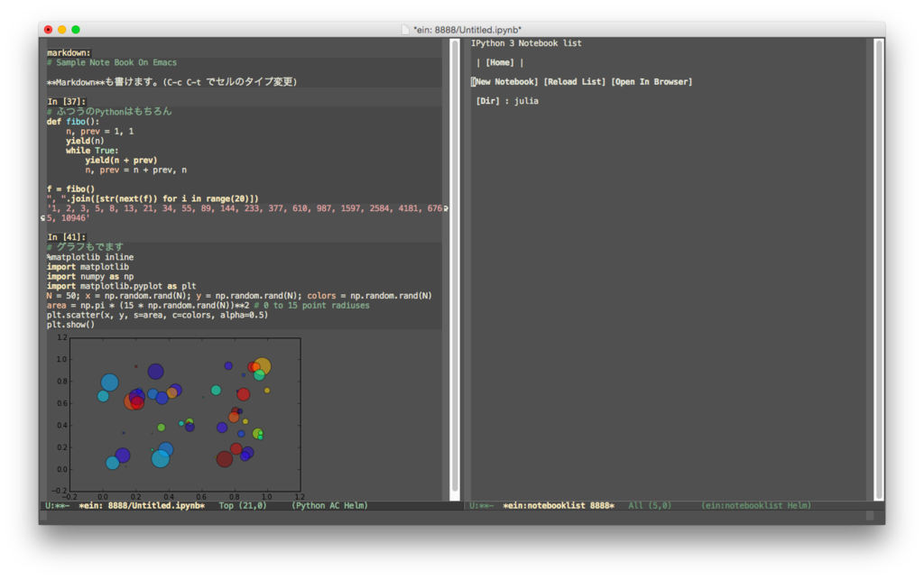Click the markdown: cell type label
This screenshot has width=924, height=580.
point(69,52)
